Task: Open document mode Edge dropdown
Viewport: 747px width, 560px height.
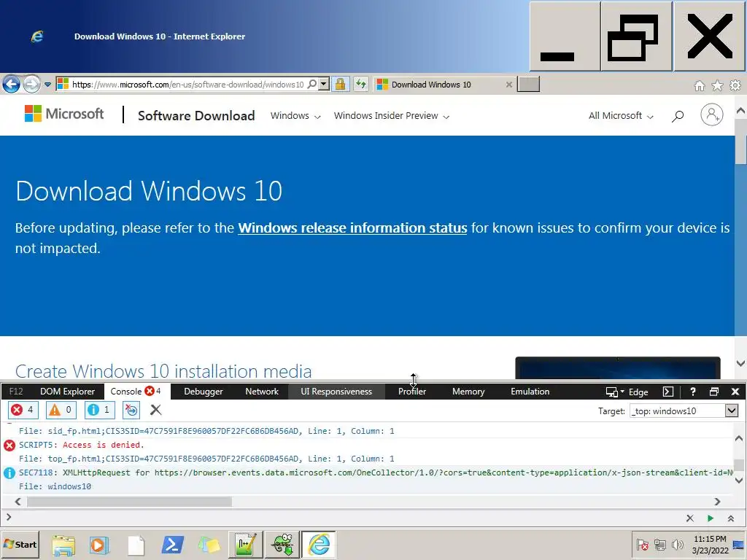Action: (627, 392)
